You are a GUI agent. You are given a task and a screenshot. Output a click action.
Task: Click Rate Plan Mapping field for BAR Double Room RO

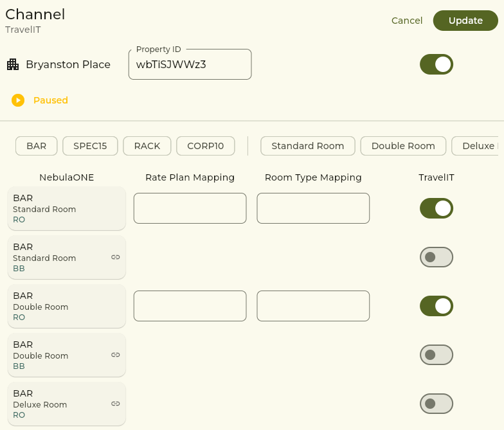(190, 306)
